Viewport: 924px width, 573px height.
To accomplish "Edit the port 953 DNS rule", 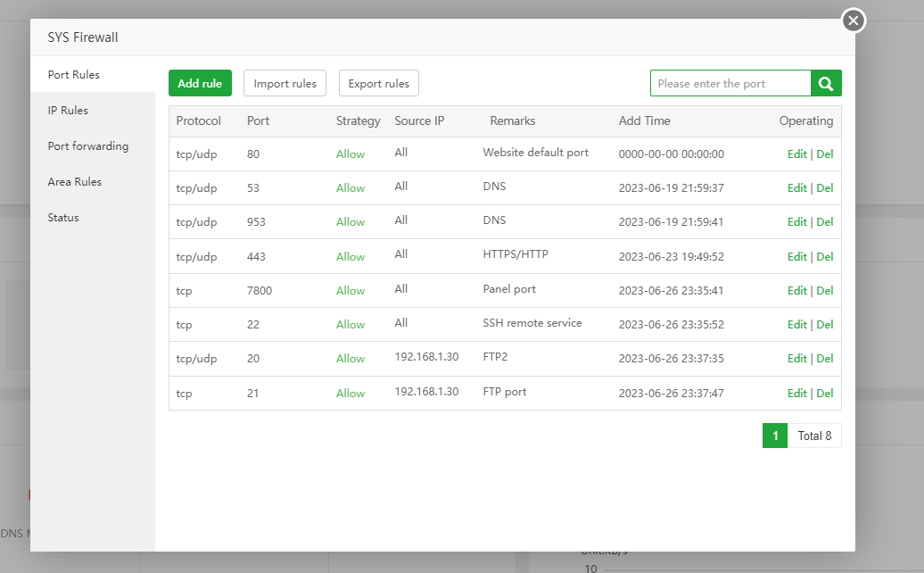I will [796, 222].
